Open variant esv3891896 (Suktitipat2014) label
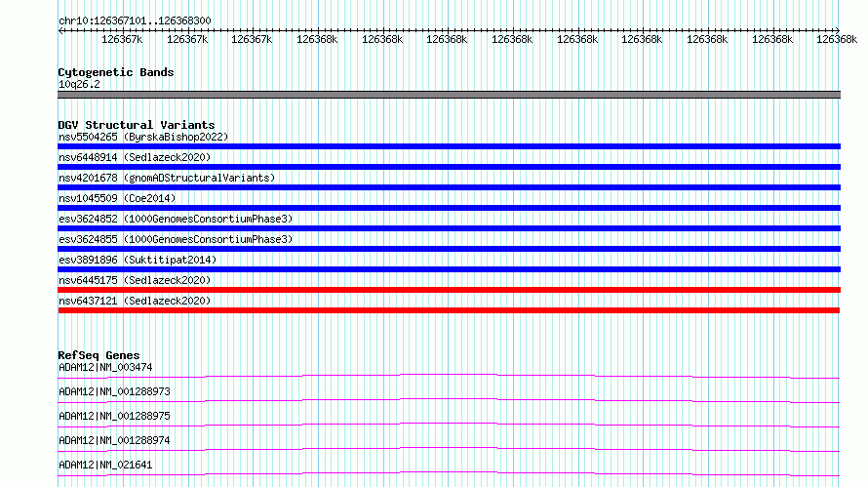This screenshot has width=868, height=487. pyautogui.click(x=138, y=260)
